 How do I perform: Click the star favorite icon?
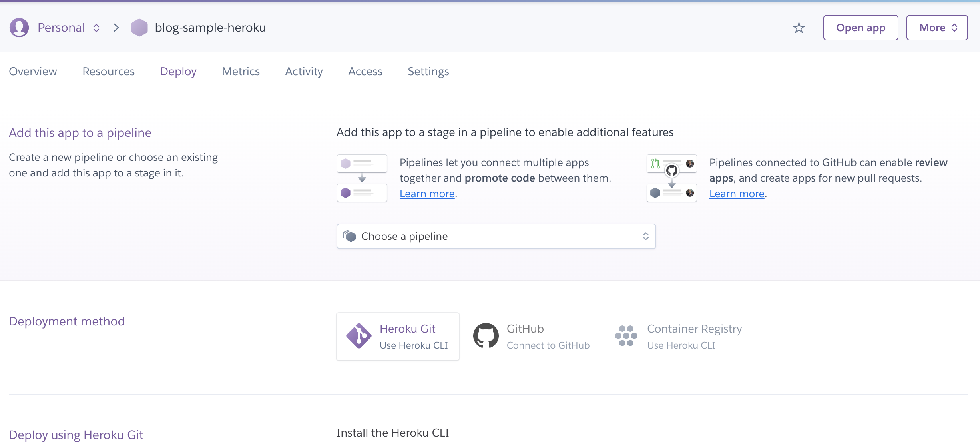(799, 28)
